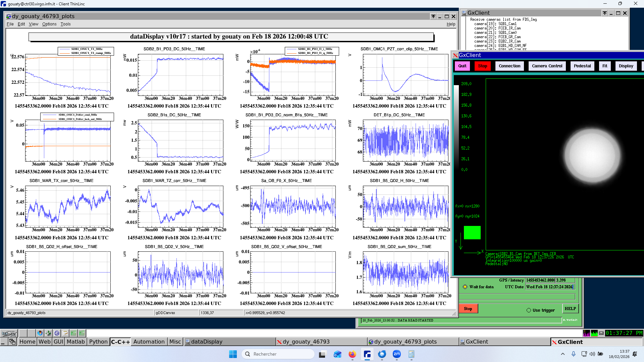644x362 pixels.
Task: Open the File menu
Action: tap(10, 24)
